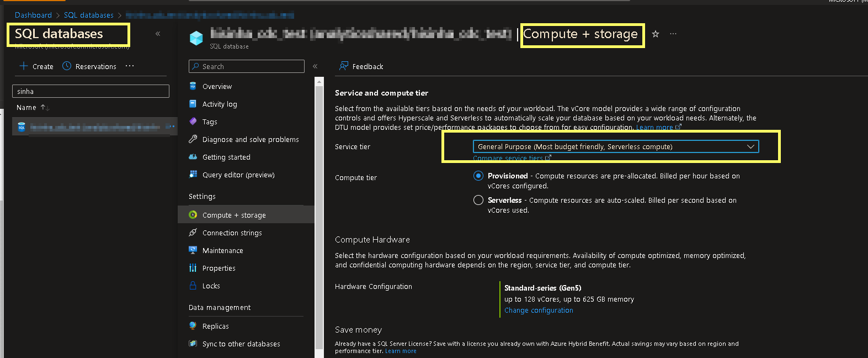Collapse the resource menu with double chevron
The height and width of the screenshot is (358, 868).
click(x=315, y=66)
